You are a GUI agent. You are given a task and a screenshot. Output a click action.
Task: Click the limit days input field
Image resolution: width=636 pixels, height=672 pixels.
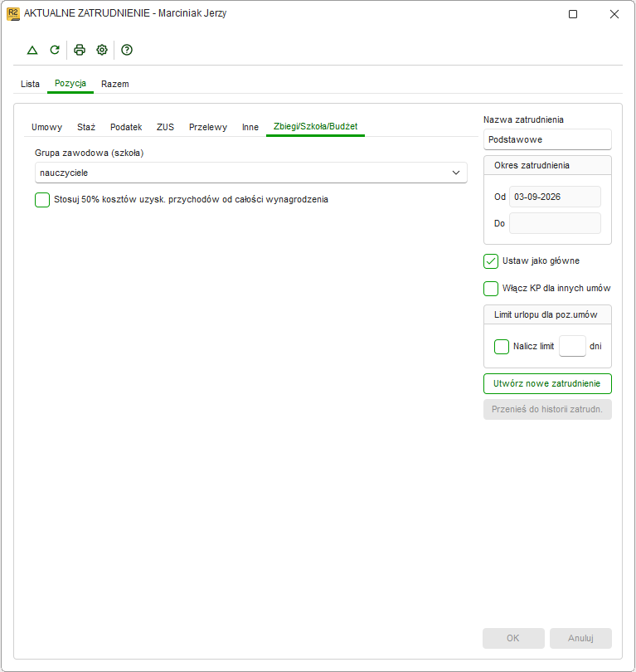tap(572, 346)
